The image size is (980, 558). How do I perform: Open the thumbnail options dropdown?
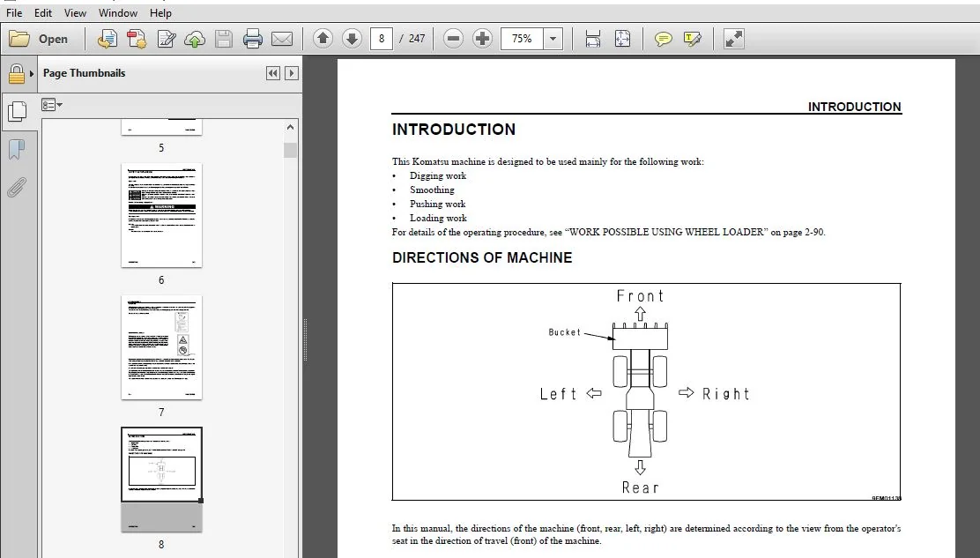tap(52, 104)
